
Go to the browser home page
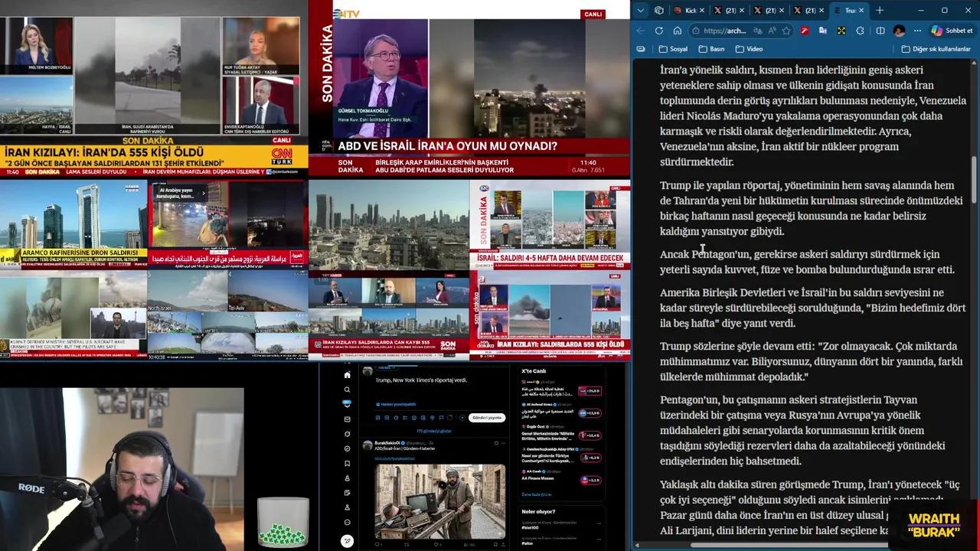tap(678, 31)
